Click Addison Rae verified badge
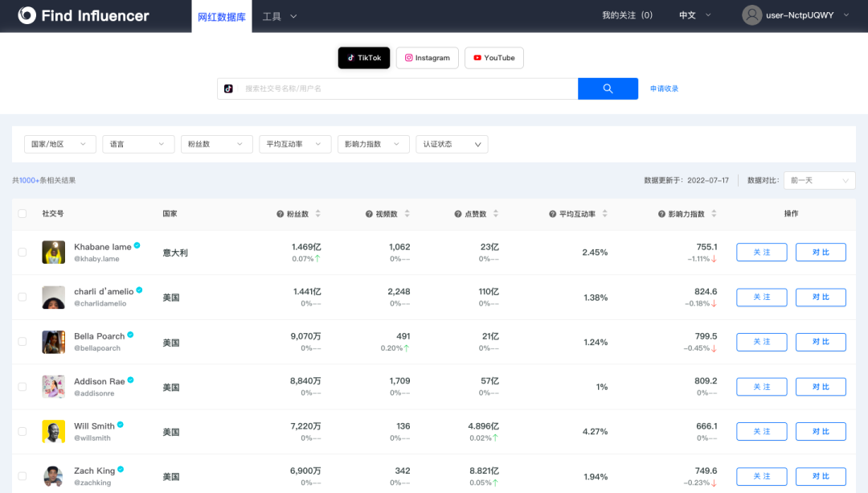 pos(131,380)
